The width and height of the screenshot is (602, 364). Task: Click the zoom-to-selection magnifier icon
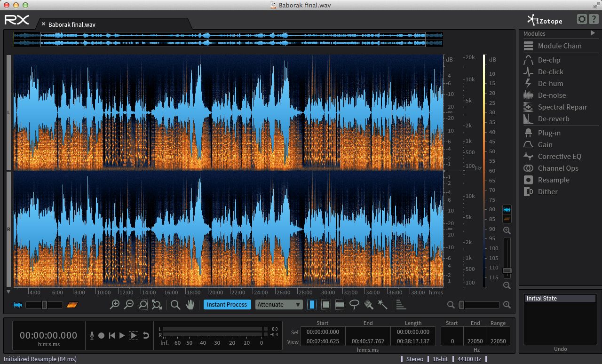pos(143,305)
